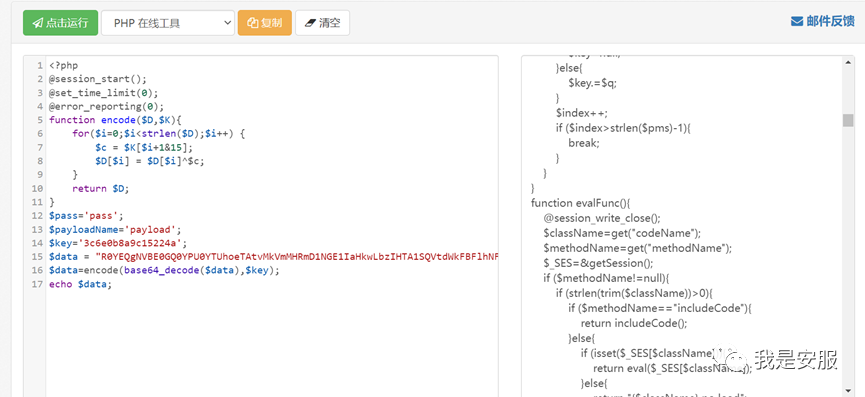The width and height of the screenshot is (865, 397).
Task: Click 'if ($index>strlen($pms)-1){' in output
Action: pyautogui.click(x=623, y=128)
